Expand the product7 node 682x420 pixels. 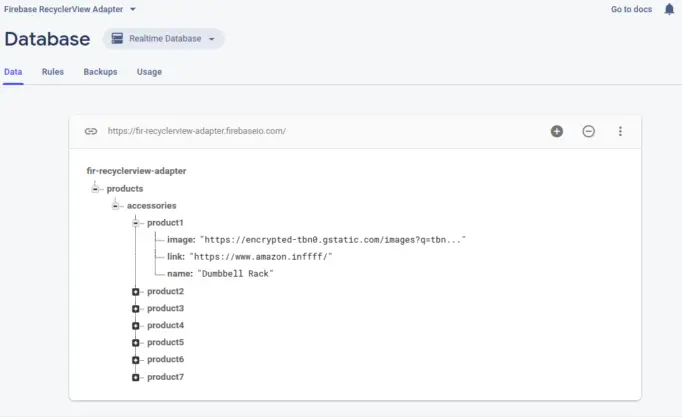click(x=136, y=377)
